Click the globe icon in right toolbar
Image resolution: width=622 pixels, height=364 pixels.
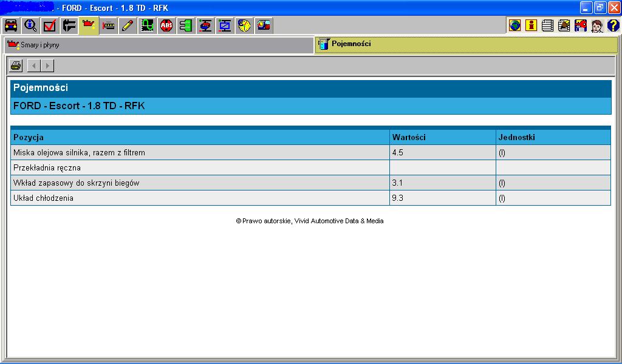pyautogui.click(x=515, y=25)
